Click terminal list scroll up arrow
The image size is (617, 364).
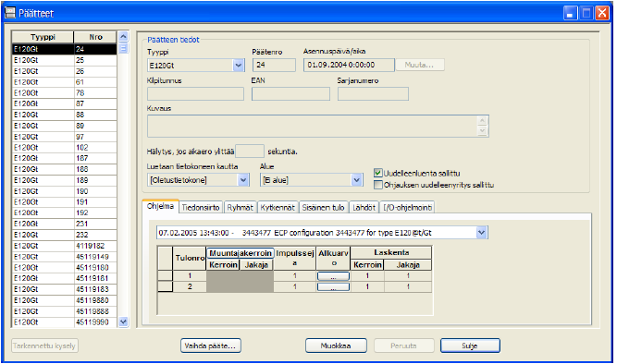click(123, 37)
